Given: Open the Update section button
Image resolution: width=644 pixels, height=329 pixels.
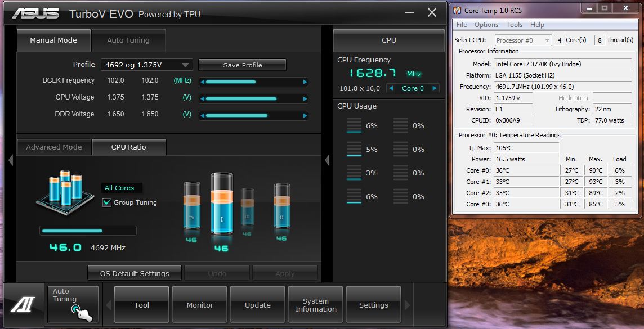Looking at the screenshot, I should point(257,305).
